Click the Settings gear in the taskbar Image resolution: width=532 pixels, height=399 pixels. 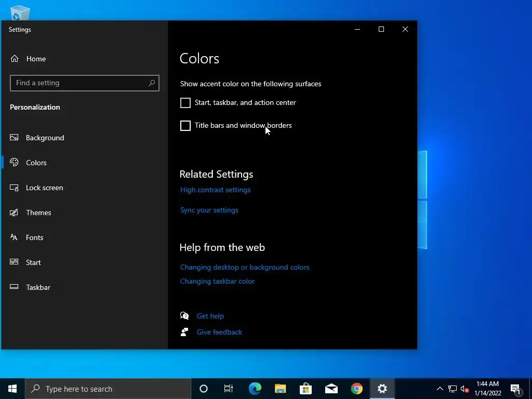click(382, 389)
